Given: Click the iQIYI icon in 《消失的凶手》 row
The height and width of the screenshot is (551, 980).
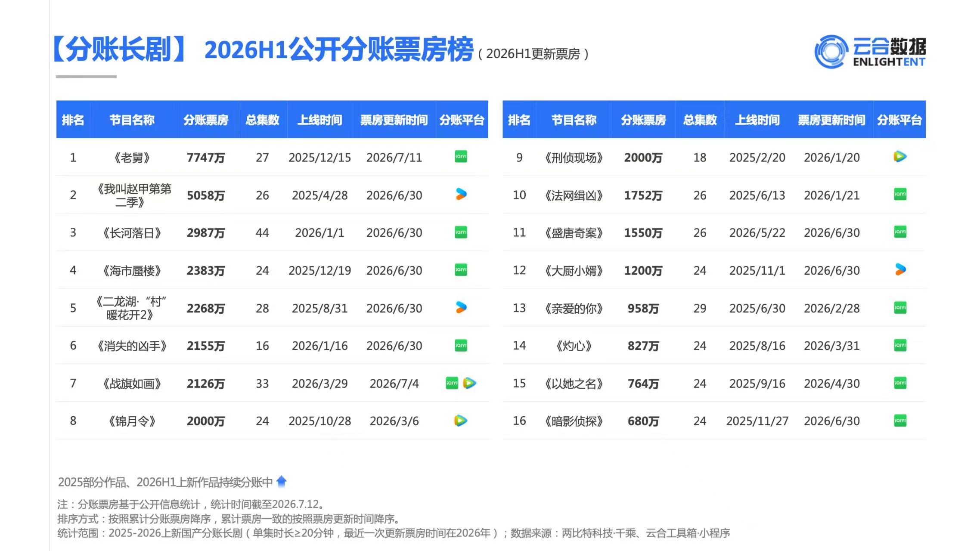Looking at the screenshot, I should [x=461, y=345].
